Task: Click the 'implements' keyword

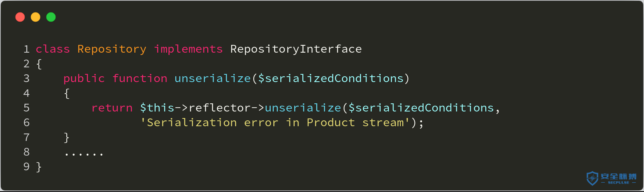Action: pos(188,49)
